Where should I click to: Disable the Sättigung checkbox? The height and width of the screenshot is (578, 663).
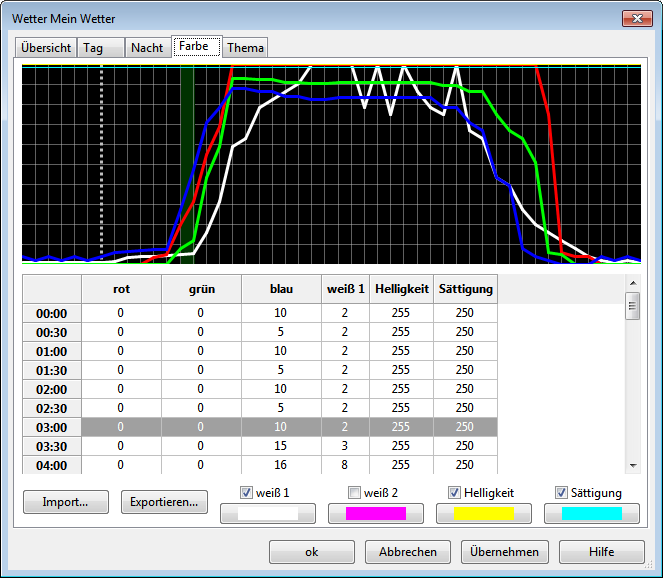(563, 493)
